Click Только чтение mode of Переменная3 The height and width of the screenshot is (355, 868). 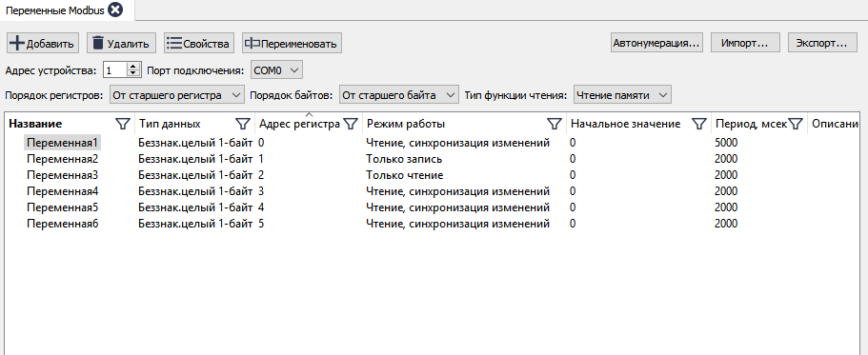405,175
